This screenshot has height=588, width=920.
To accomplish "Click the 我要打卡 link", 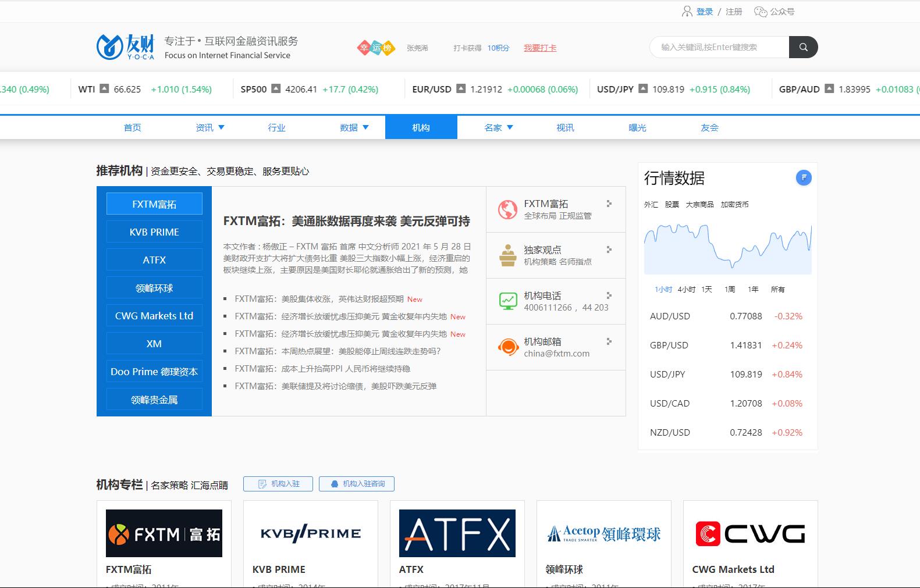I will (x=539, y=48).
